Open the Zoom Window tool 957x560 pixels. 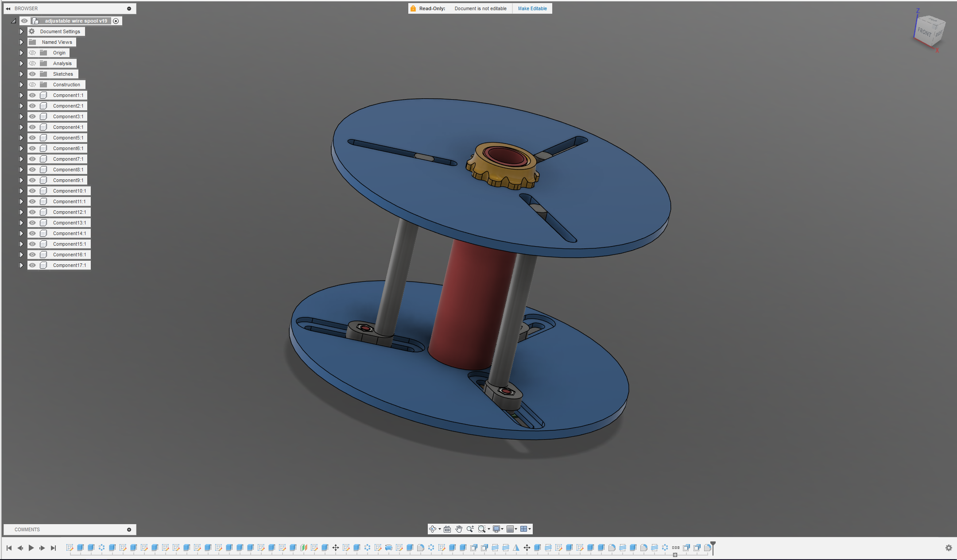(482, 529)
